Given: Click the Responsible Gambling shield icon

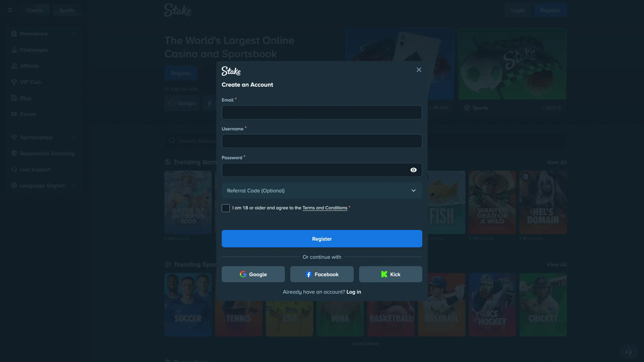Looking at the screenshot, I should click(x=14, y=153).
